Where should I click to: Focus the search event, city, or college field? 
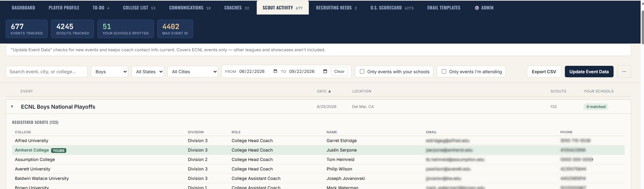(47, 72)
